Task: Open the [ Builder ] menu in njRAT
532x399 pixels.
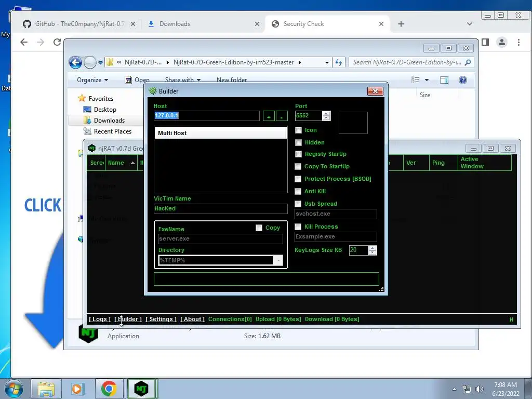Action: point(128,319)
